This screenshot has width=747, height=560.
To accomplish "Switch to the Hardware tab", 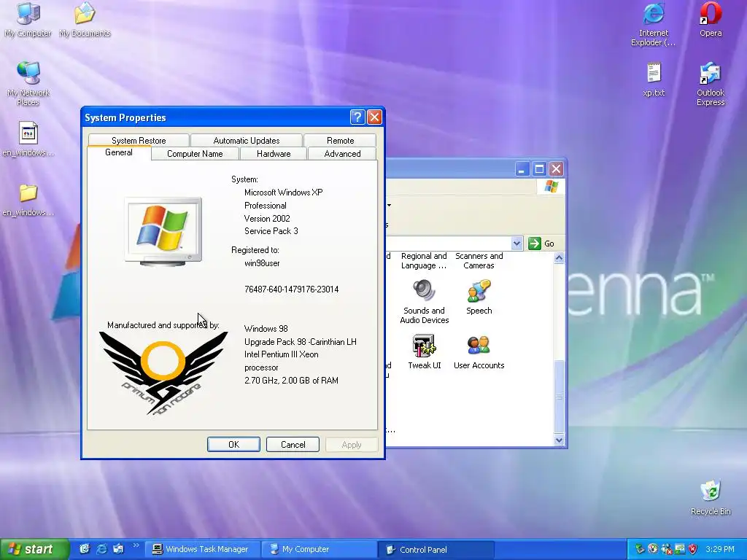I will point(274,154).
